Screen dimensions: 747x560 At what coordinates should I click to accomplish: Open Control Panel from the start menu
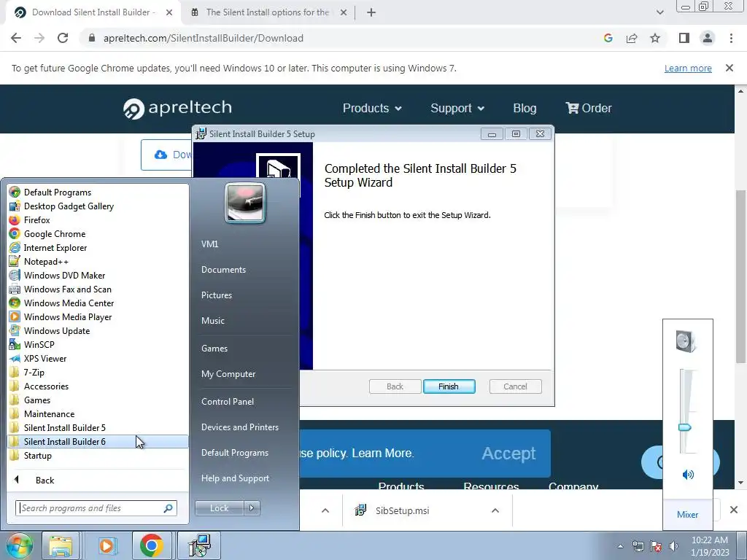(x=228, y=402)
